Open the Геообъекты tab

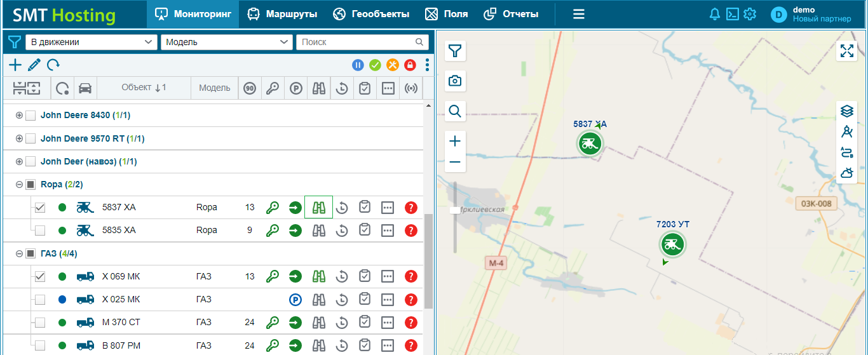pyautogui.click(x=370, y=14)
